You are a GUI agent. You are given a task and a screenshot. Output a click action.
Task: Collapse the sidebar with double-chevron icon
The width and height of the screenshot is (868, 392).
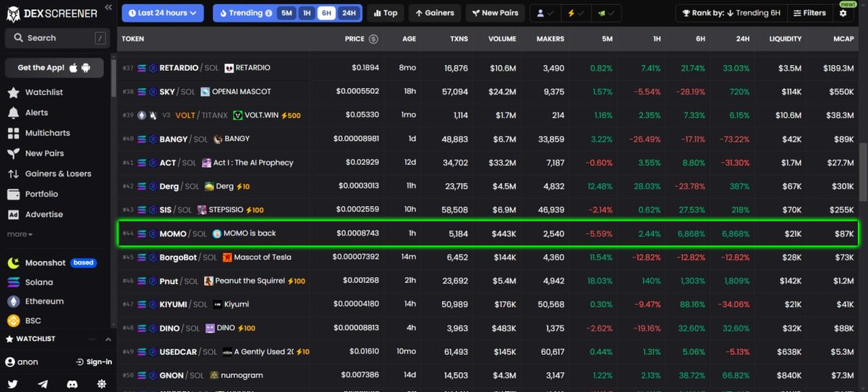(x=108, y=7)
